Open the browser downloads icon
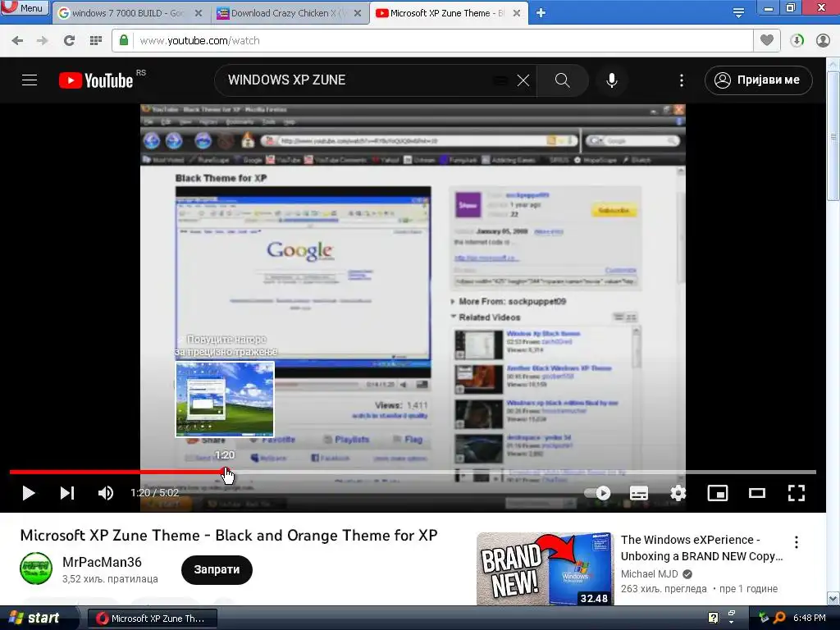840x630 pixels. click(x=797, y=40)
